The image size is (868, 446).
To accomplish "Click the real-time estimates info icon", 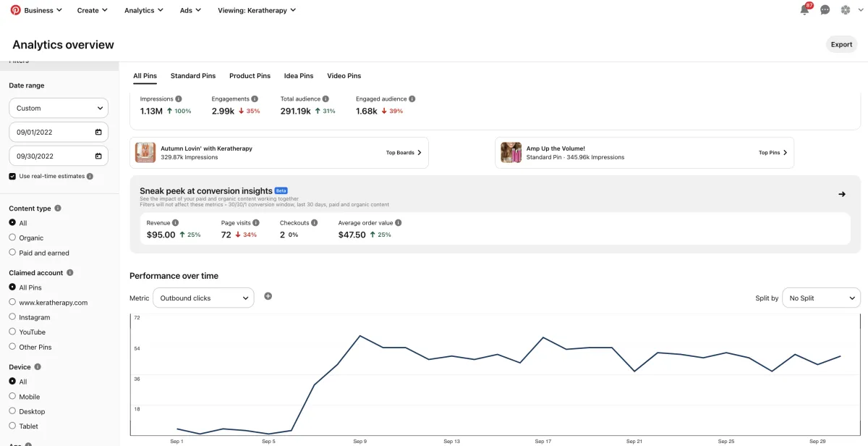I will [x=90, y=176].
